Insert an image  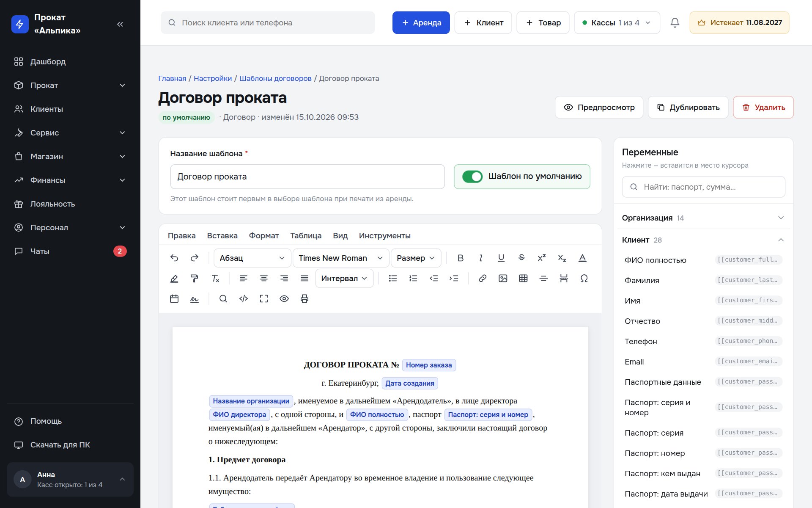(x=503, y=278)
